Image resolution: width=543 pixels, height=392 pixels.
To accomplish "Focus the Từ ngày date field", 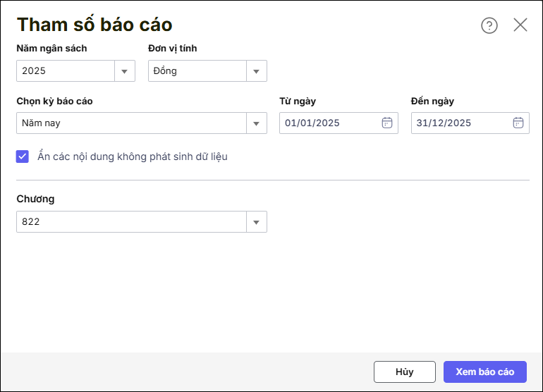I will tap(329, 123).
